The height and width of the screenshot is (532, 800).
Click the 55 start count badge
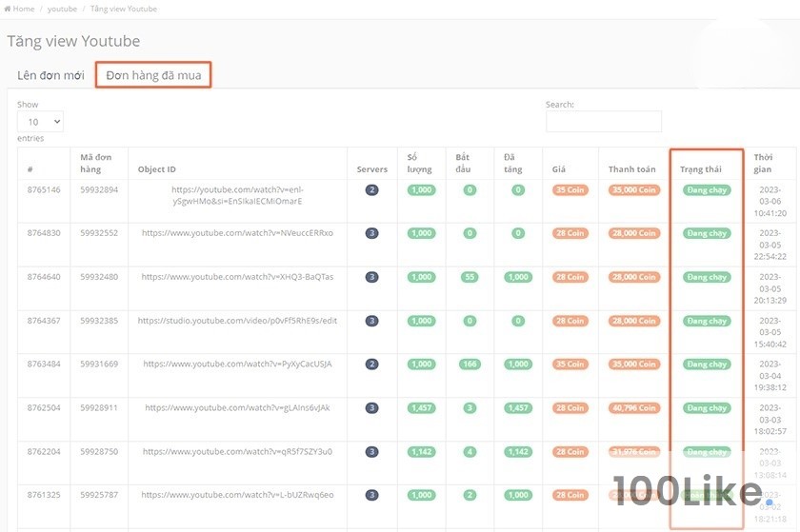coord(470,278)
